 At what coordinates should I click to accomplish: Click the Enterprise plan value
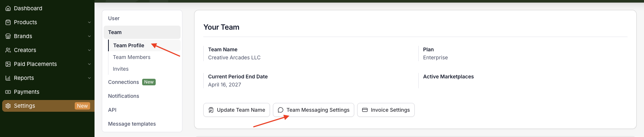pos(435,58)
